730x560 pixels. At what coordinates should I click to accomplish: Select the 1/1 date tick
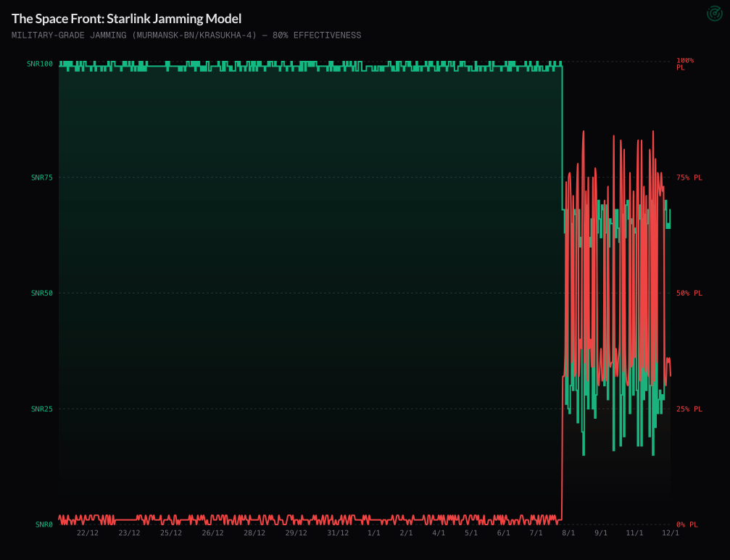coord(374,532)
